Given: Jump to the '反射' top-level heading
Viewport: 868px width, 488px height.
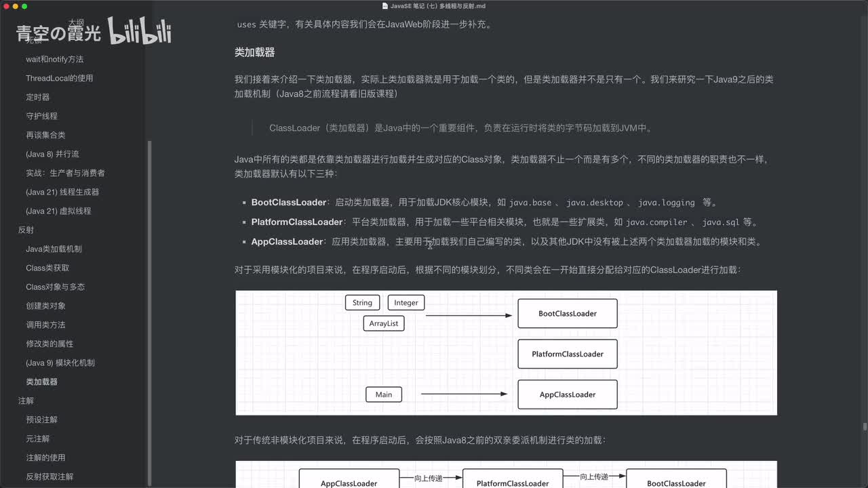Looking at the screenshot, I should click(26, 230).
